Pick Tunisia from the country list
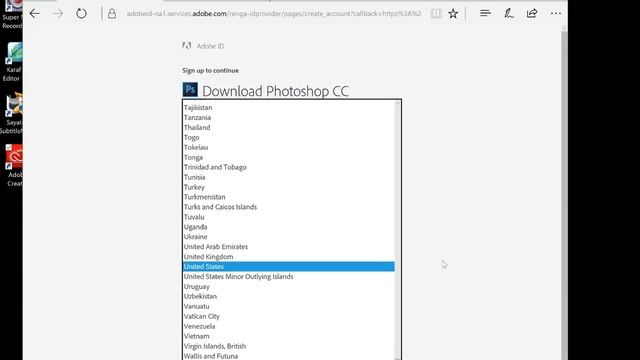 tap(289, 177)
